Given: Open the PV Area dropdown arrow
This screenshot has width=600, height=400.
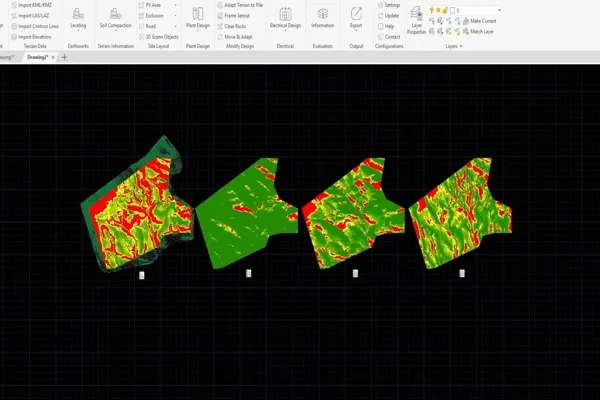Looking at the screenshot, I should tap(176, 5).
